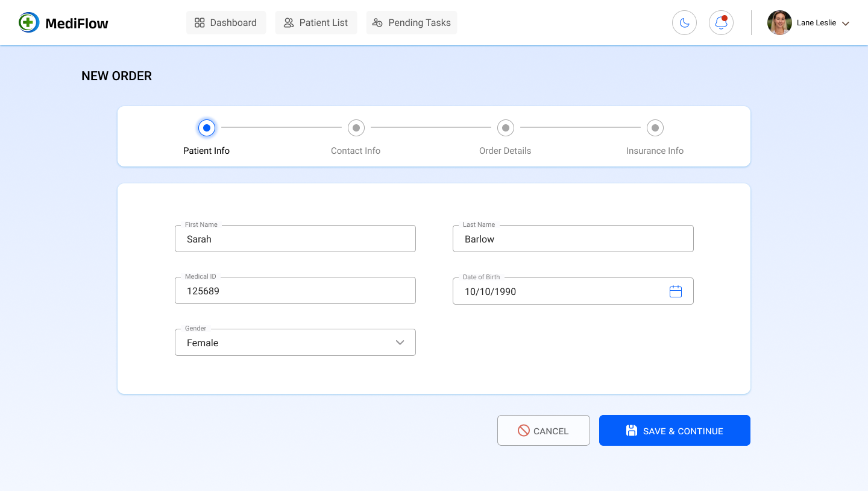Click the MediFlow green cross logo
This screenshot has width=868, height=491.
tap(28, 23)
